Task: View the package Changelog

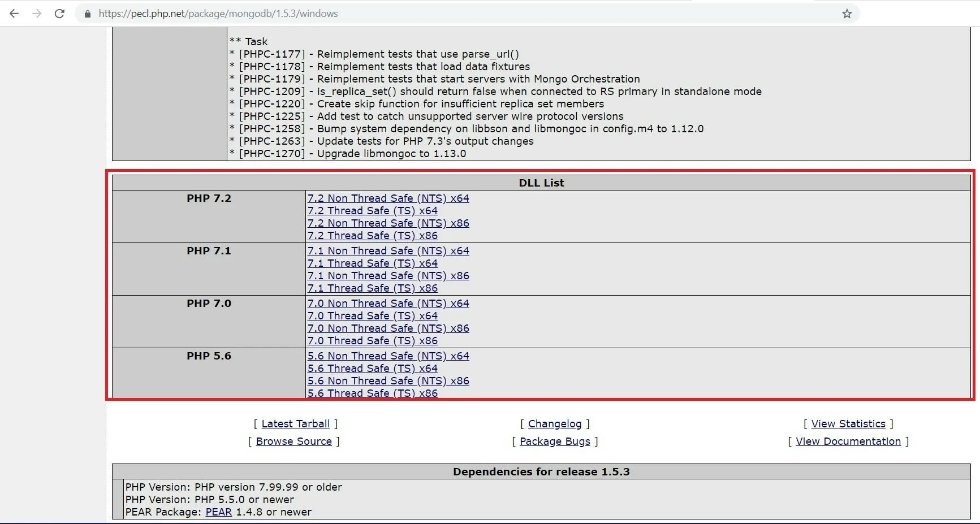Action: click(555, 424)
